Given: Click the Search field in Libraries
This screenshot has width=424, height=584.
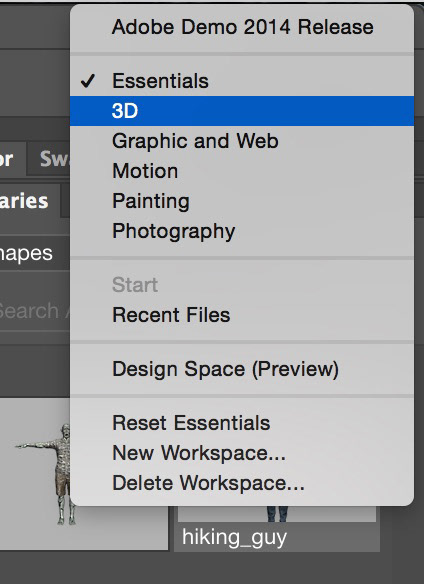Looking at the screenshot, I should [x=35, y=311].
